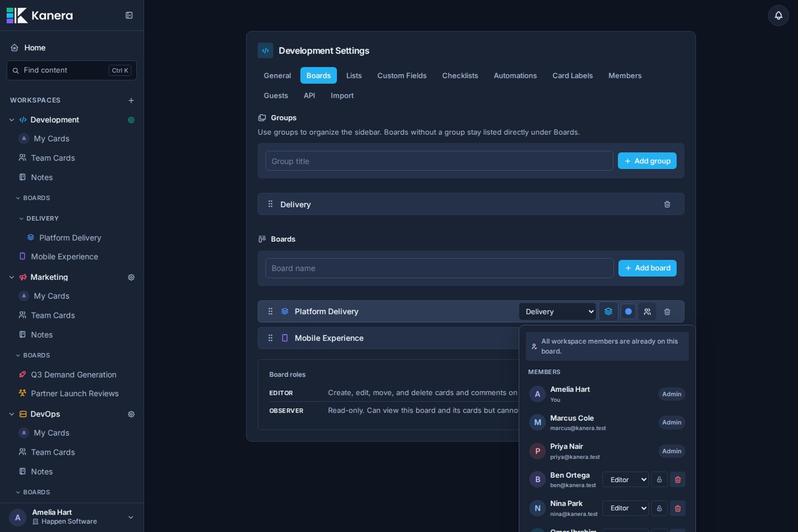
Task: Grab the Delivery group drag handle
Action: (270, 204)
